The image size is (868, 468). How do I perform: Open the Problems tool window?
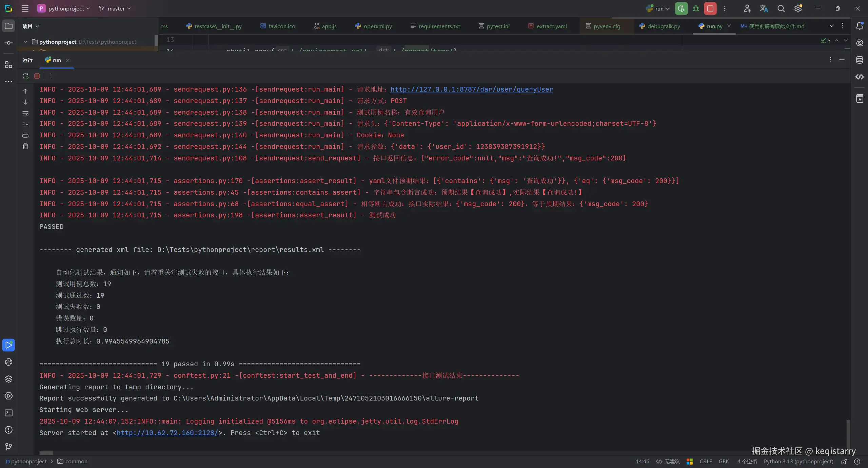8,430
